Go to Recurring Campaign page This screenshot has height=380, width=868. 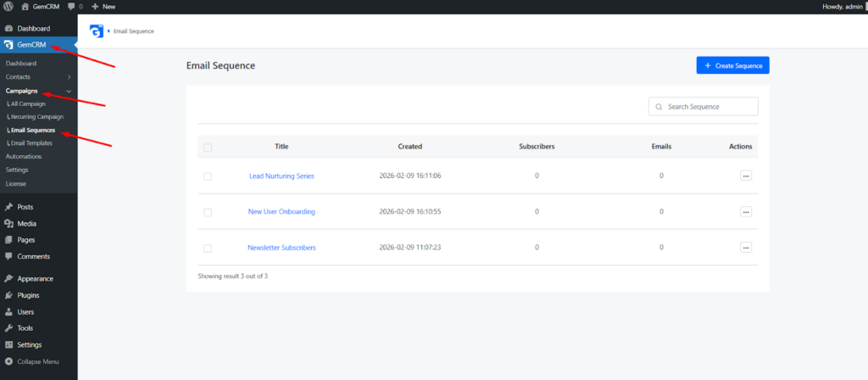click(x=37, y=117)
